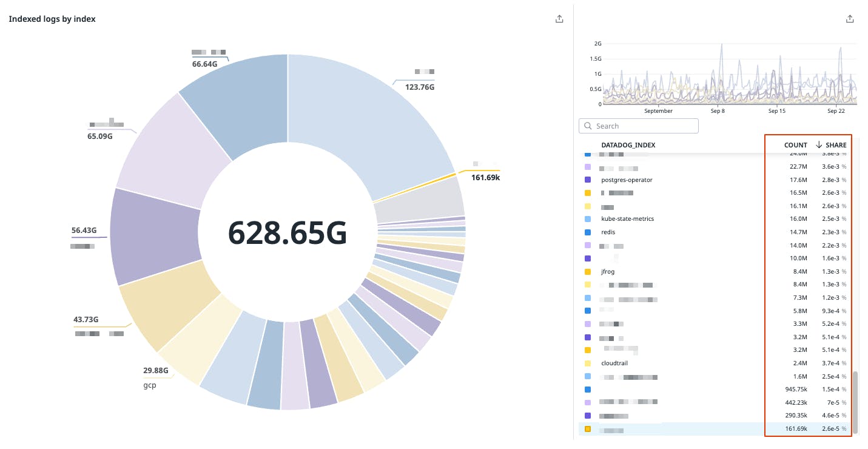Viewport: 868px width, 449px height.
Task: Click the magnifier icon in the search box
Action: coord(588,126)
